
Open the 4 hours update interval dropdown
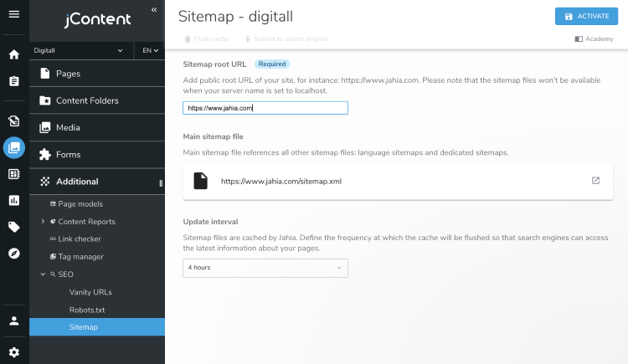click(x=265, y=268)
